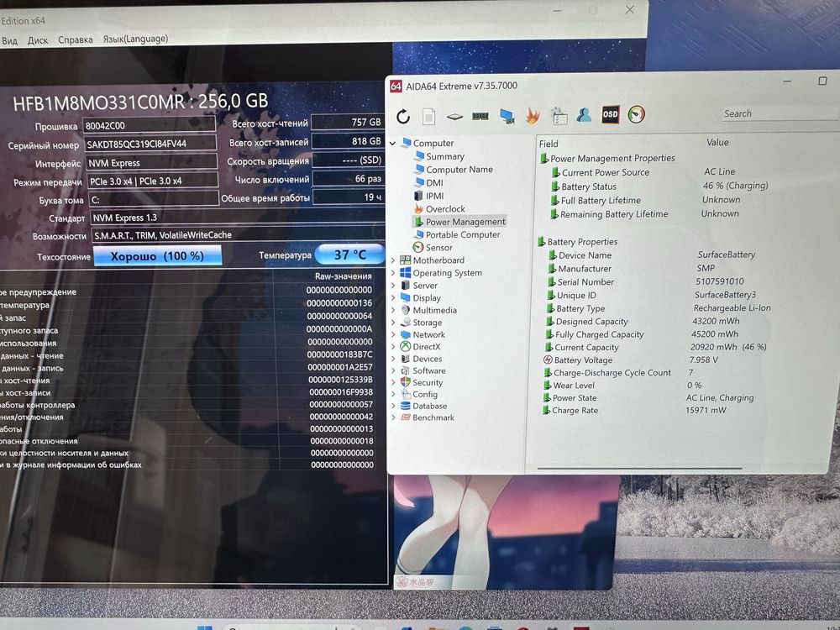This screenshot has height=630, width=840.
Task: Collapse the Computer tree node
Action: 392,144
